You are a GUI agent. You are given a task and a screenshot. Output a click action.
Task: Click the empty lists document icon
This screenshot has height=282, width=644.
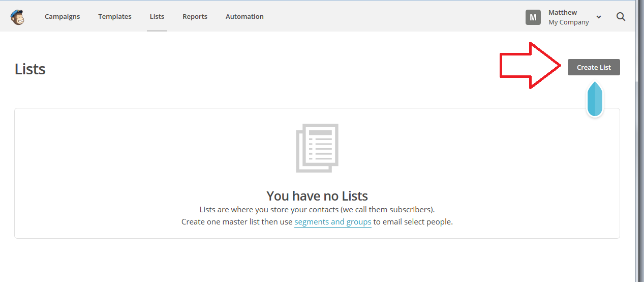tap(317, 148)
